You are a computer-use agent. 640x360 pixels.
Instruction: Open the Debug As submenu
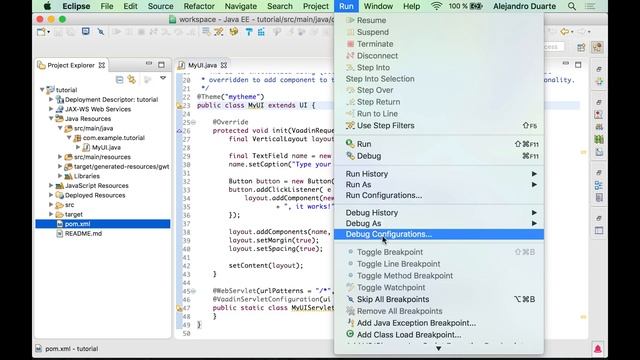point(439,224)
